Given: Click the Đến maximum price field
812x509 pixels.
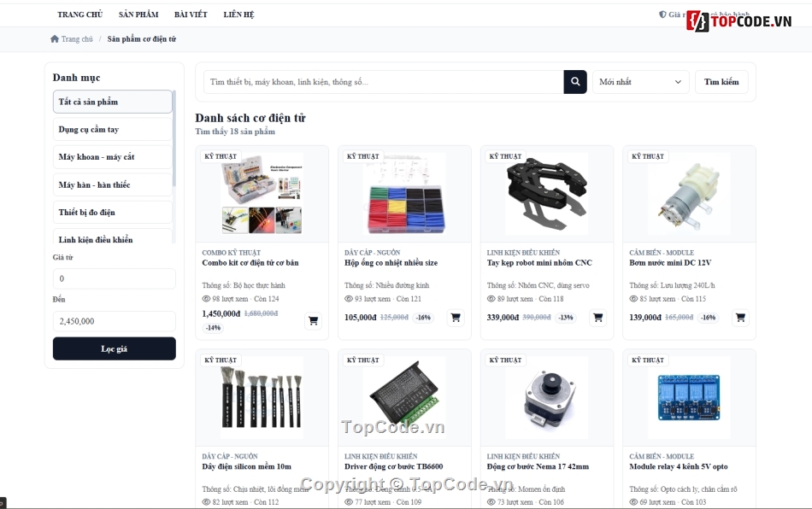Looking at the screenshot, I should (x=114, y=321).
